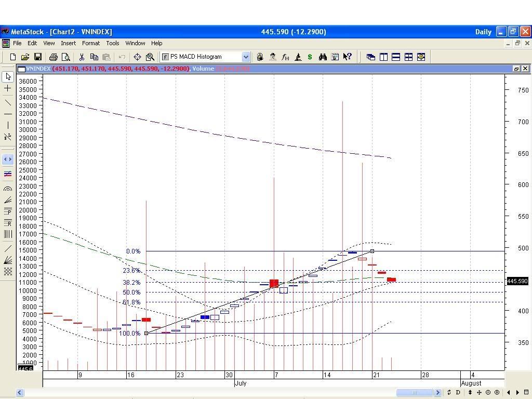Choose the Fibonacci arcs tool
The image size is (532, 399).
pyautogui.click(x=8, y=189)
